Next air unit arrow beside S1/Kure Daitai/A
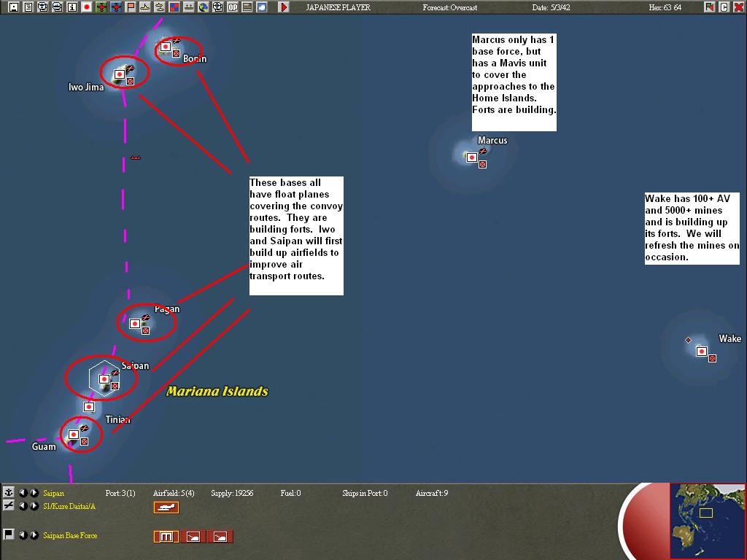 (x=34, y=506)
